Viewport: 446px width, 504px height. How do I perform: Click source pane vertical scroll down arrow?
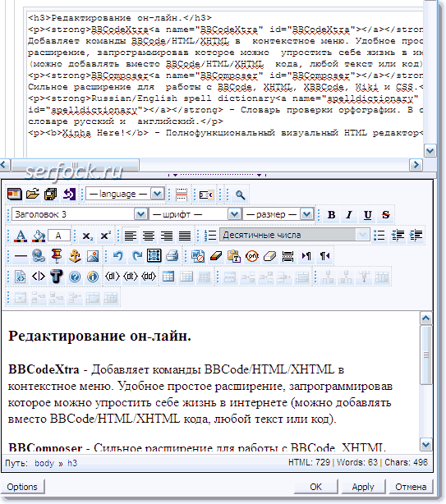tap(430, 150)
